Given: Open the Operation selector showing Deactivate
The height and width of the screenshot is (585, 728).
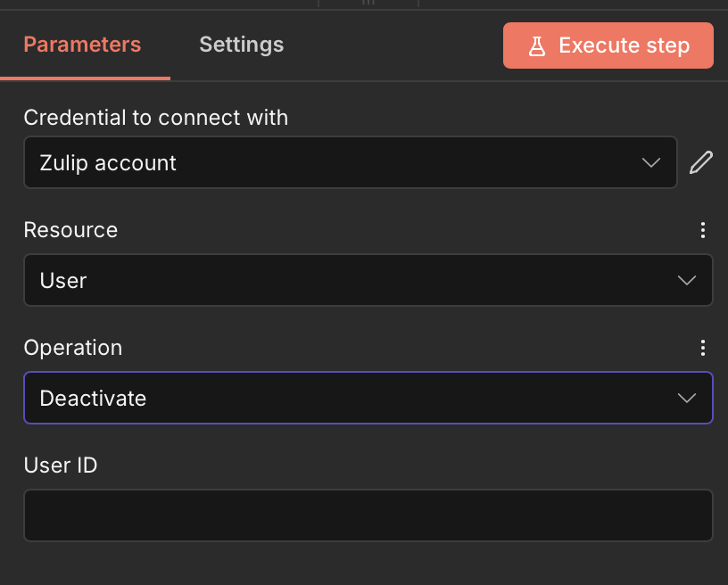Looking at the screenshot, I should pyautogui.click(x=368, y=398).
